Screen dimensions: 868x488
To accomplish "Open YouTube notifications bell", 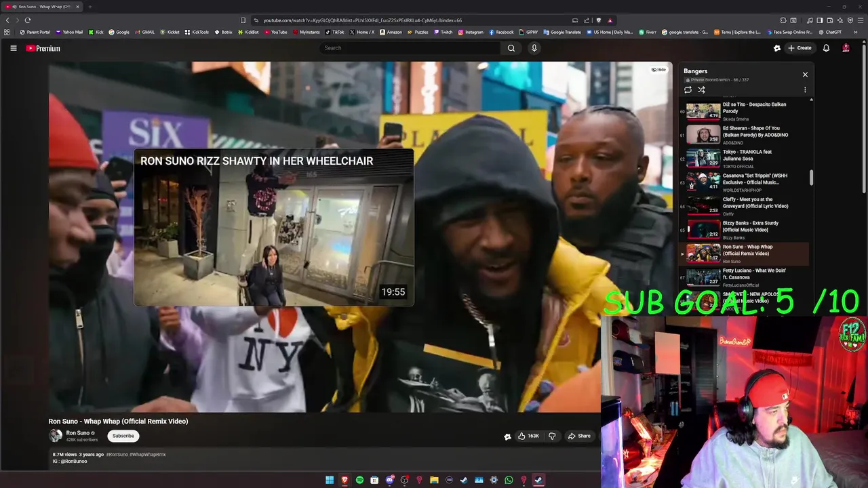I will pyautogui.click(x=826, y=48).
